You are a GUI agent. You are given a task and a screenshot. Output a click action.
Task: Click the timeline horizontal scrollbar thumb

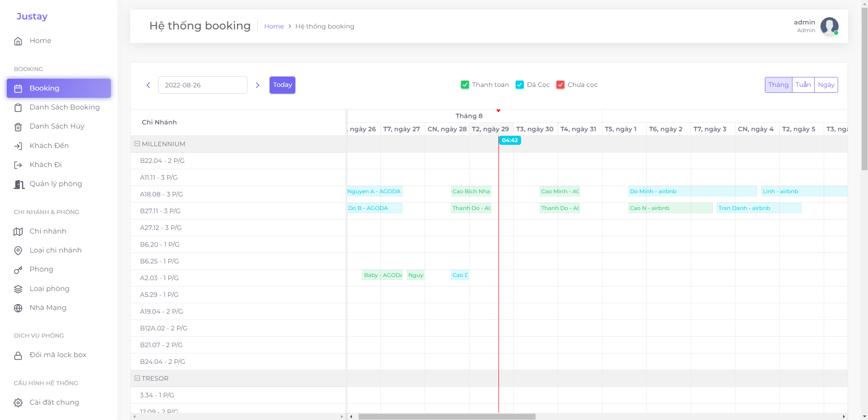[447, 416]
